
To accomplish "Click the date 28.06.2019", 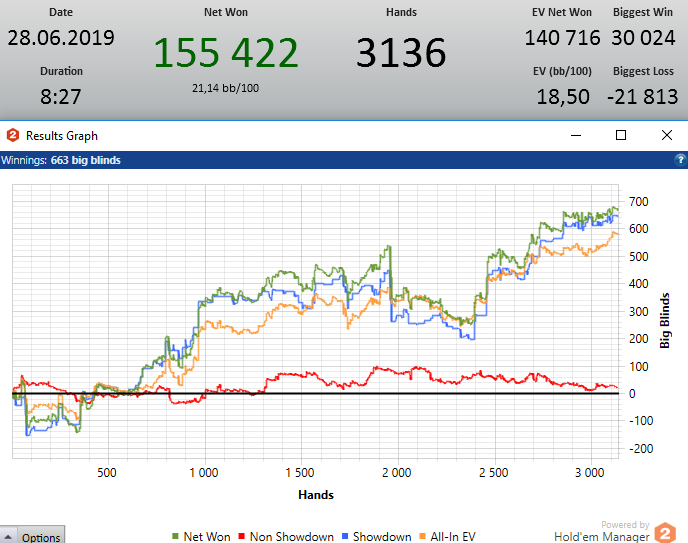I will coord(61,38).
